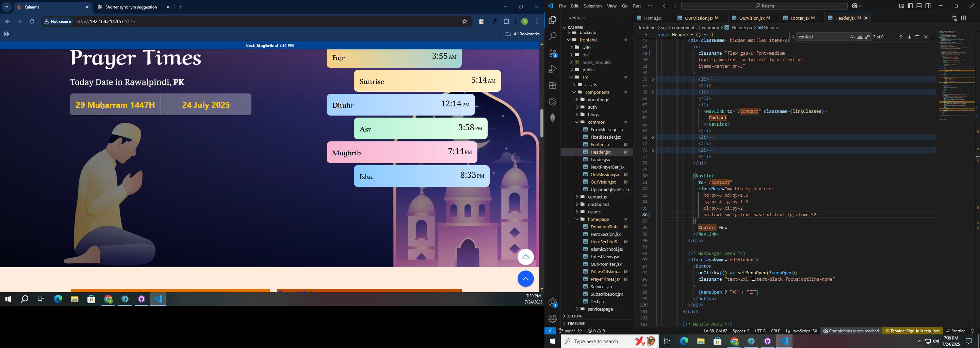Open the Extensions view in activity bar
The image size is (980, 348).
click(x=552, y=86)
